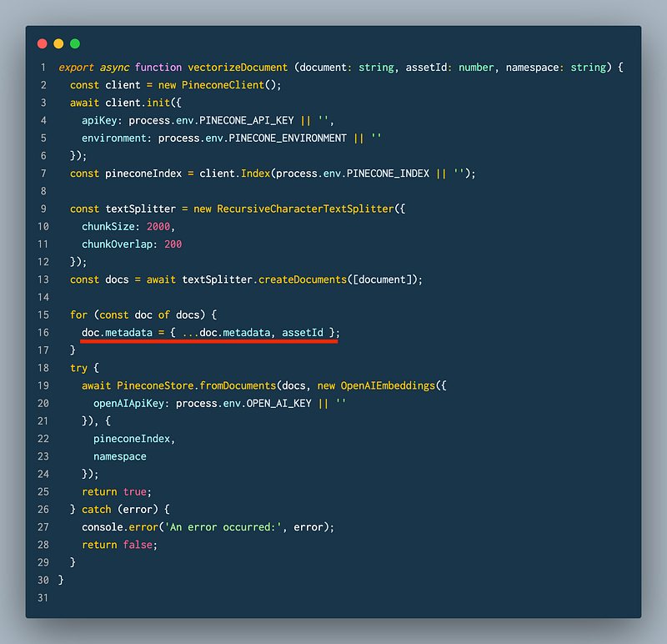Image resolution: width=667 pixels, height=644 pixels.
Task: Click 'return true' on line 25
Action: [114, 492]
